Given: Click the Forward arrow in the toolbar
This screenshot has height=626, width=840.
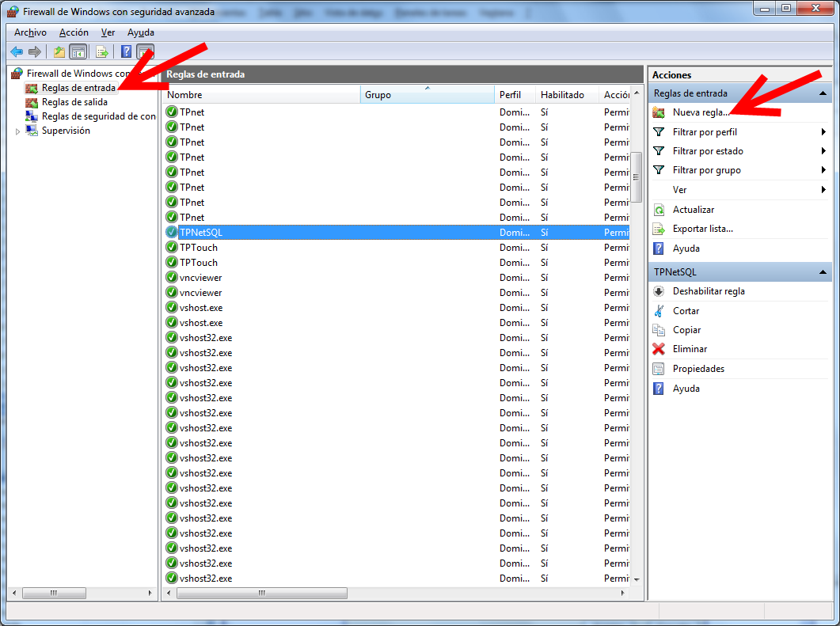Looking at the screenshot, I should [35, 52].
